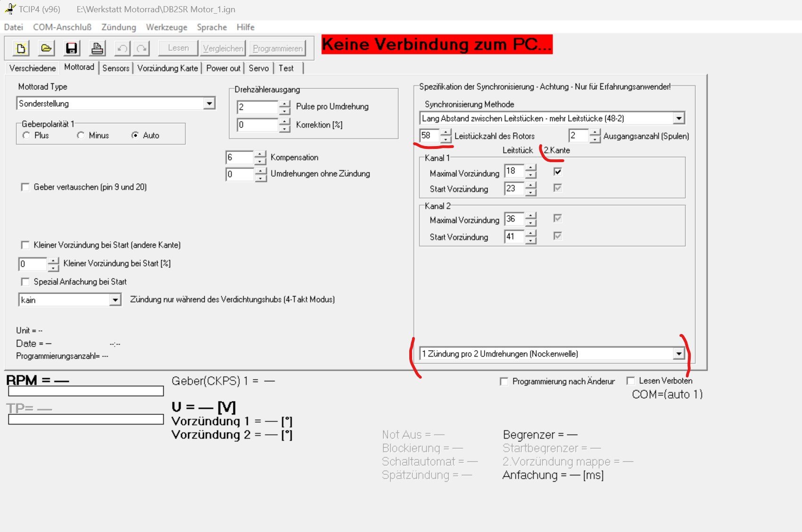Decrease Kanal 1 Start Vorzündung value
Screen dimensions: 802x532
(531, 192)
